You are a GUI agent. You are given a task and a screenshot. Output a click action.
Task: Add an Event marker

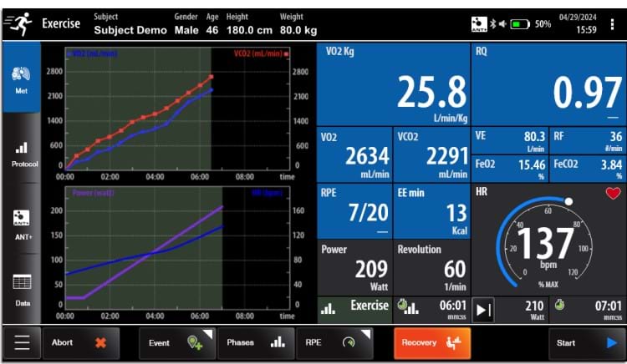(x=175, y=342)
